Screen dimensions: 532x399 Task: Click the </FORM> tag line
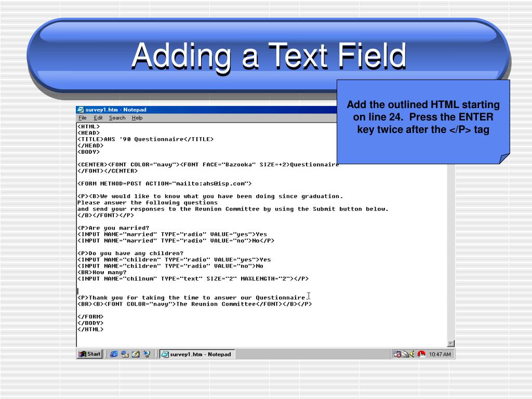click(90, 316)
